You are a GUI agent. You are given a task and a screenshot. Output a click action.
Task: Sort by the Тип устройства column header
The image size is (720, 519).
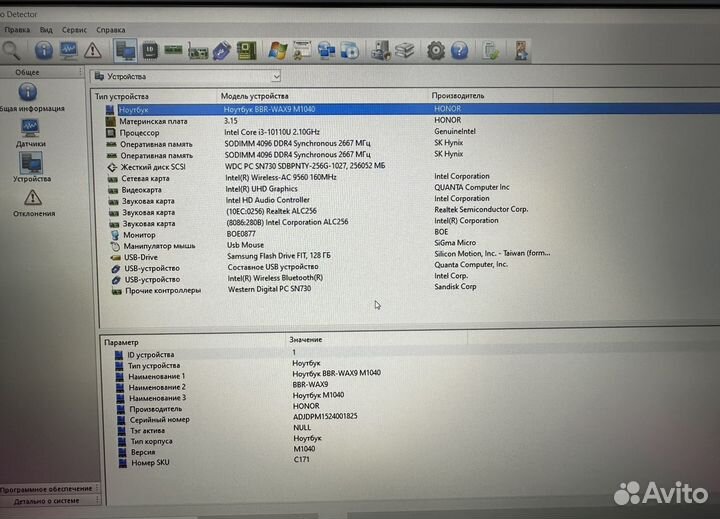coord(122,96)
